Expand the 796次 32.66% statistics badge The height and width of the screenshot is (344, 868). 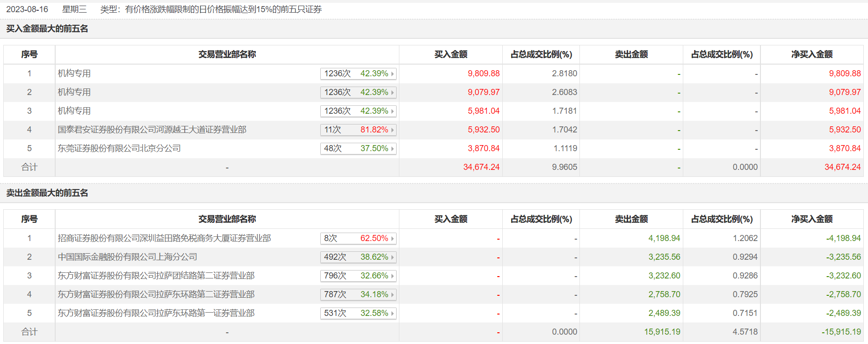coord(358,276)
